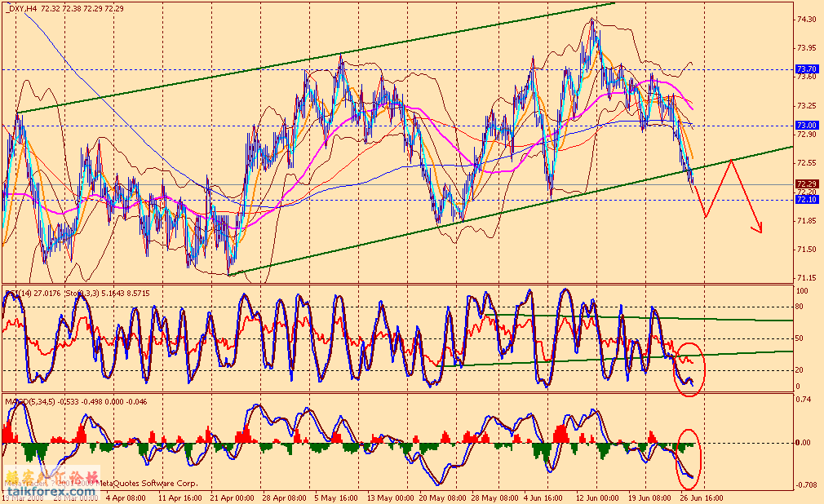Click the 21 Apr 00:00 date label
This screenshot has width=824, height=504.
point(233,498)
